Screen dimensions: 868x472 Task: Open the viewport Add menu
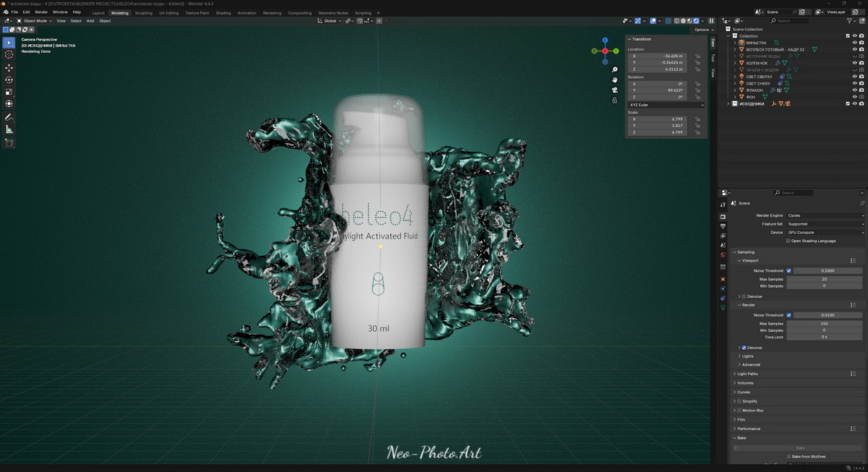(90, 21)
